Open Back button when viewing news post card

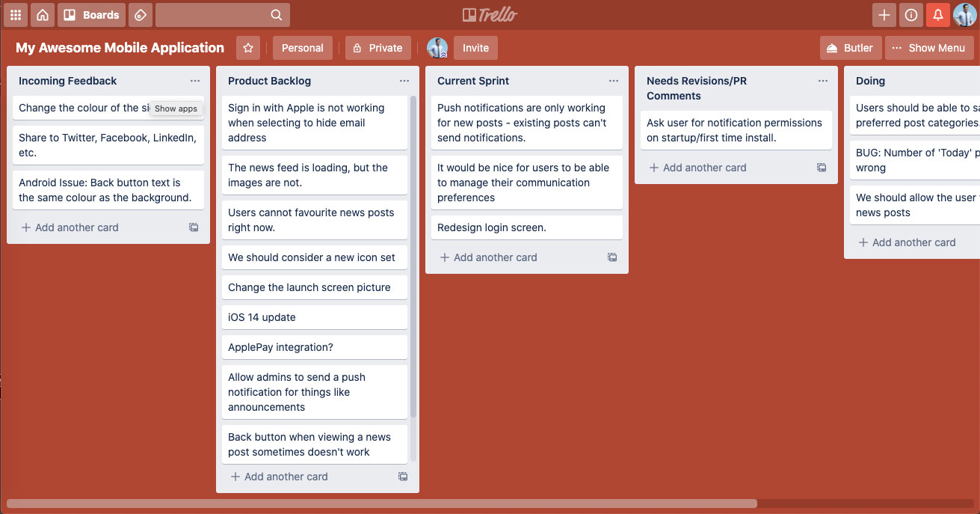(315, 444)
